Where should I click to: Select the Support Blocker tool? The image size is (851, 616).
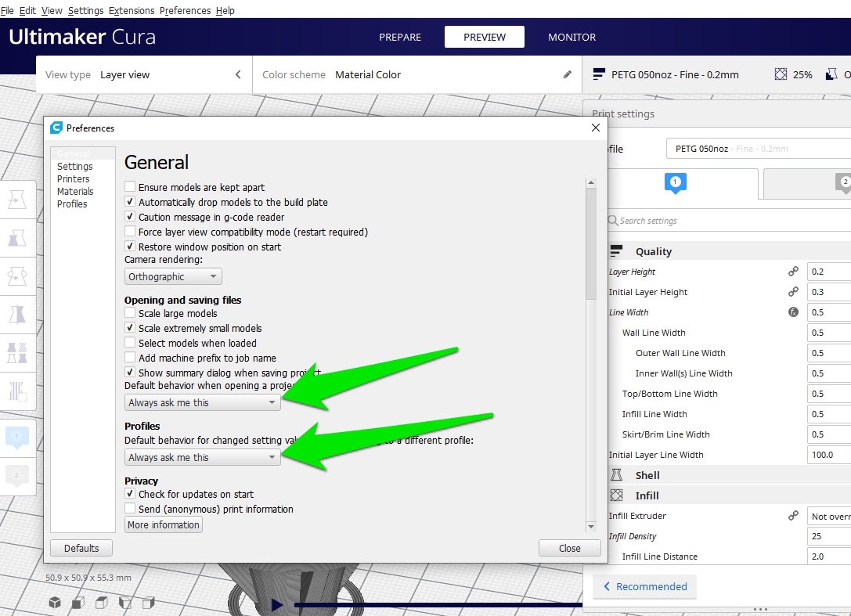pyautogui.click(x=17, y=392)
